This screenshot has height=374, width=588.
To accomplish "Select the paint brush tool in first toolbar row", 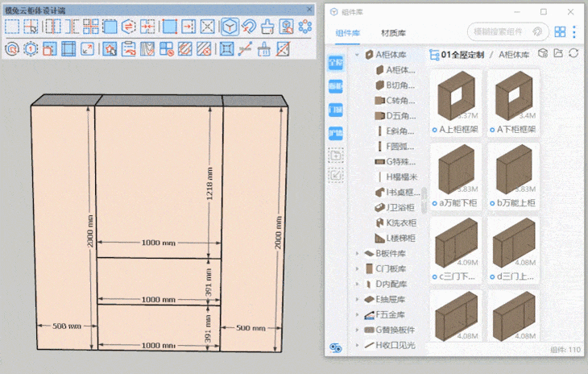I will point(267,27).
